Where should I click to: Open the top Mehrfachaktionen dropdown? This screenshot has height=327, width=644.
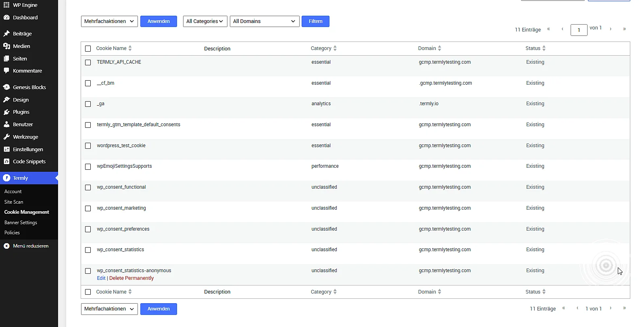click(x=109, y=21)
